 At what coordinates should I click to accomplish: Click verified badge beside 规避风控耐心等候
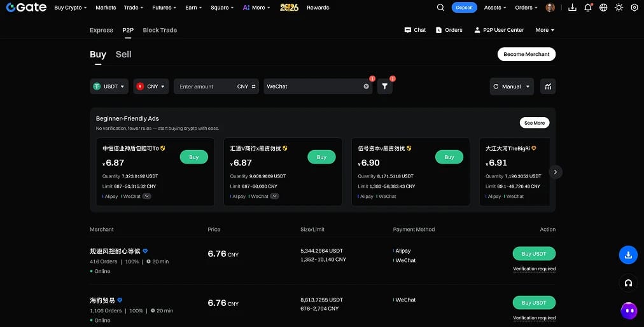145,251
